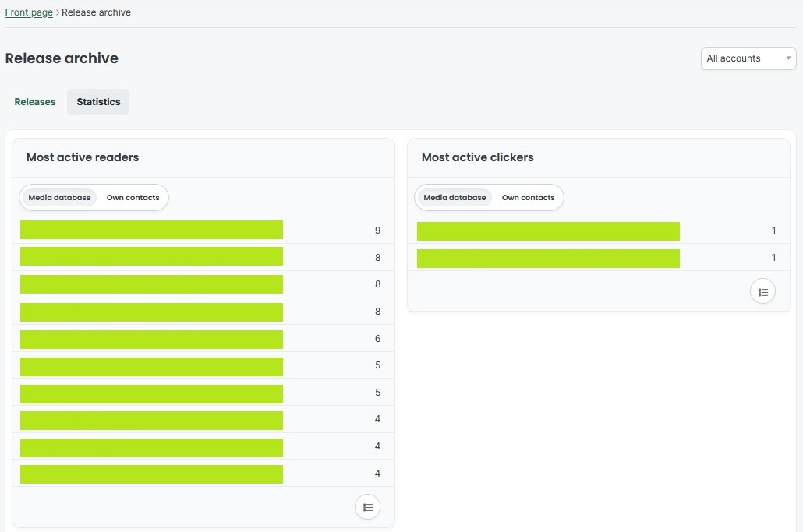Switch to the Releases tab
Screen dimensions: 803x532
click(35, 102)
